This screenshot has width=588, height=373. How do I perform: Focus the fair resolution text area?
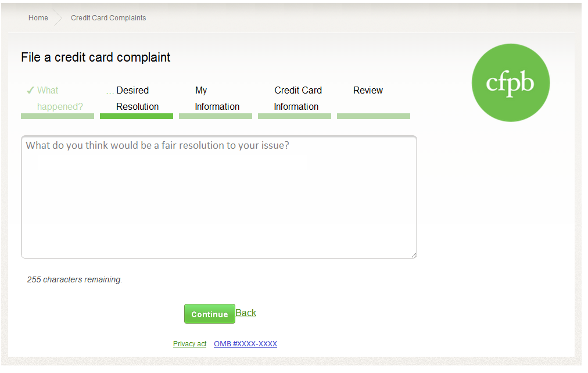(219, 197)
